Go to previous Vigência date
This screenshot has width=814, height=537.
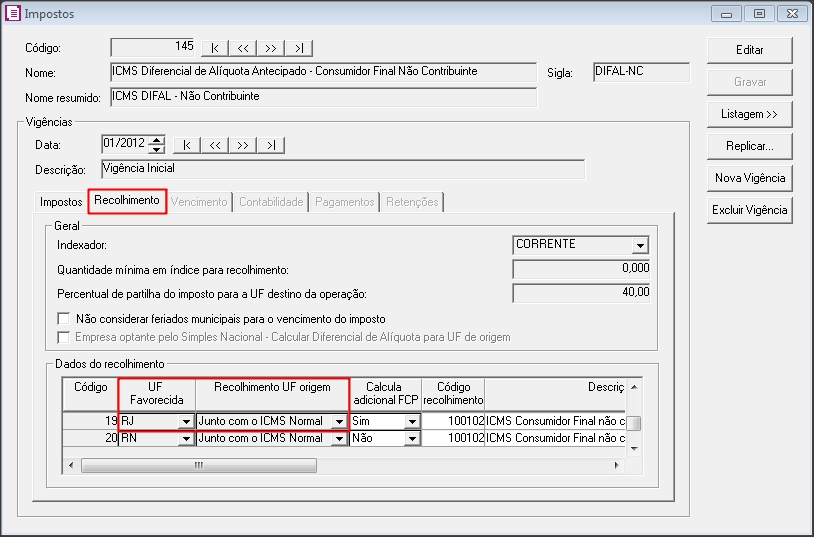[x=215, y=145]
